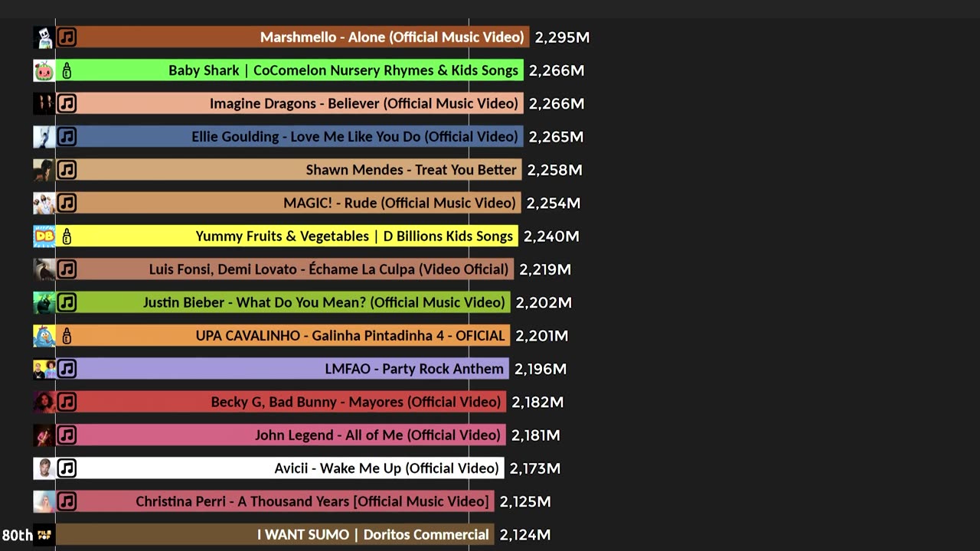The height and width of the screenshot is (551, 980).
Task: Click the 2,182M view count value
Action: pyautogui.click(x=537, y=402)
